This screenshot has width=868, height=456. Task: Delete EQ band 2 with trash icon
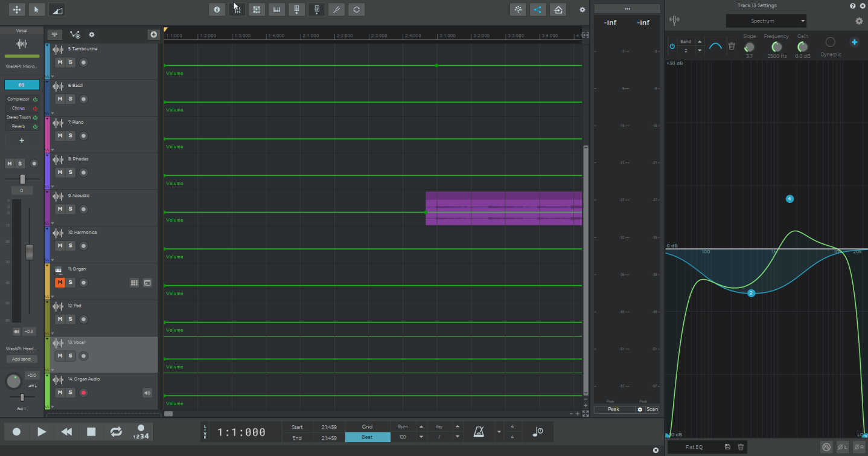(x=732, y=46)
